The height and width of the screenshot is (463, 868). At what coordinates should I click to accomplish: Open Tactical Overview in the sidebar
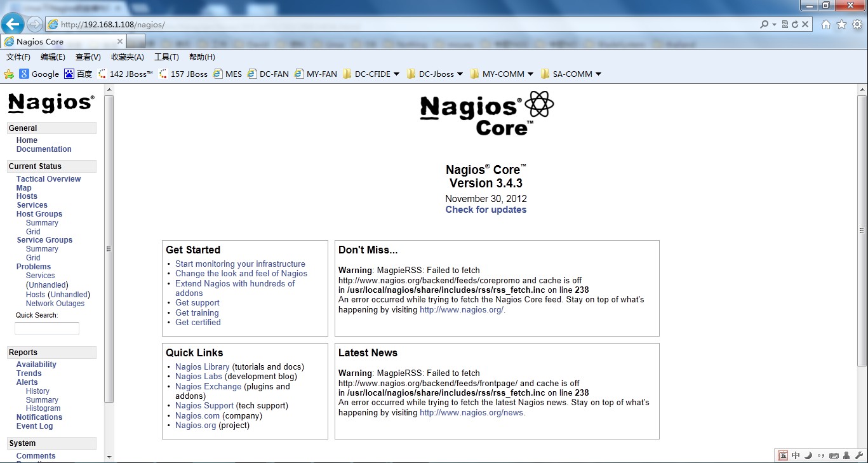48,179
